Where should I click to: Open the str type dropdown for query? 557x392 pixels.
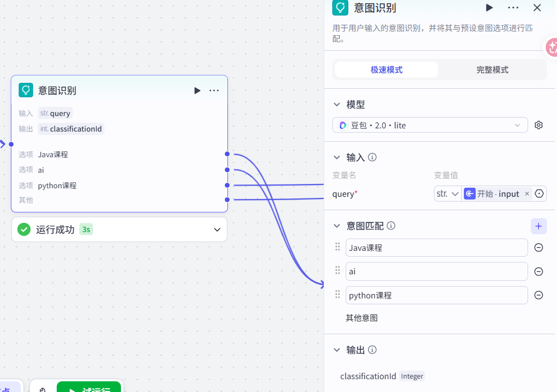tap(448, 194)
